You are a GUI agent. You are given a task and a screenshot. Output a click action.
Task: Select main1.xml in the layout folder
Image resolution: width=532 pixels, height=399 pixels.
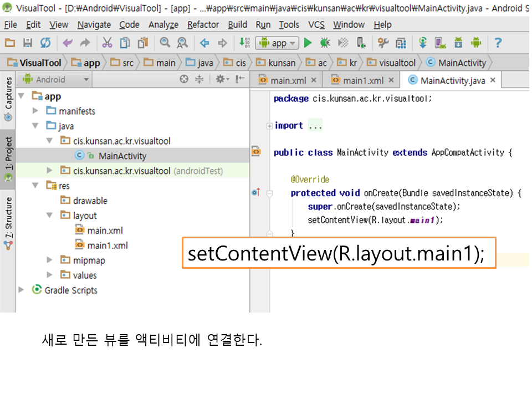(107, 245)
